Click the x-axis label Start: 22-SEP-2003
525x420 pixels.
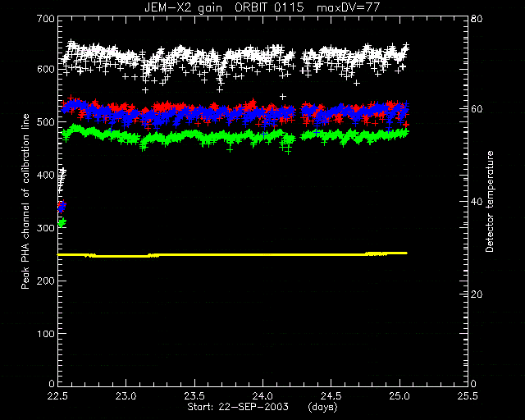click(x=238, y=407)
